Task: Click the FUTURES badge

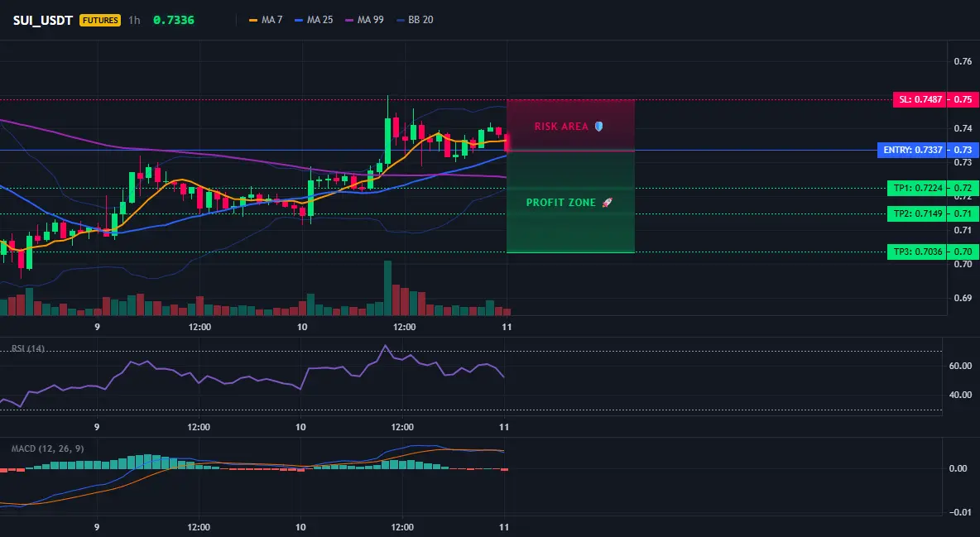Action: pos(100,20)
